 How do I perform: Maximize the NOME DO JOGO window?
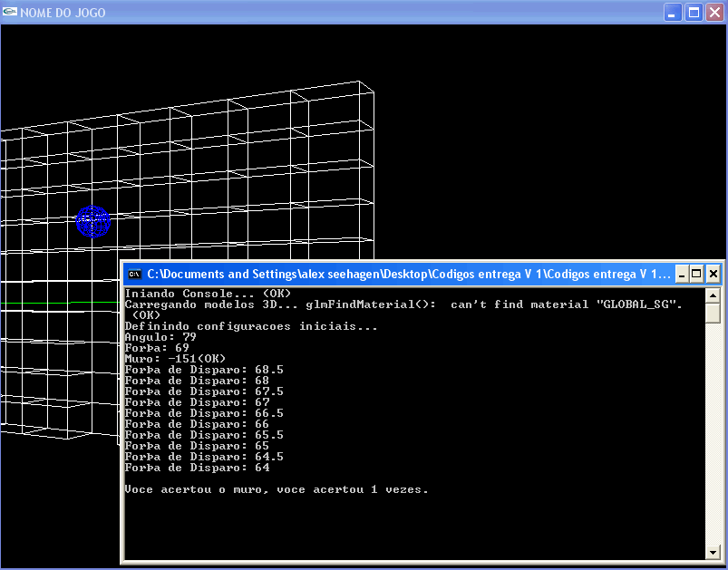tap(694, 13)
